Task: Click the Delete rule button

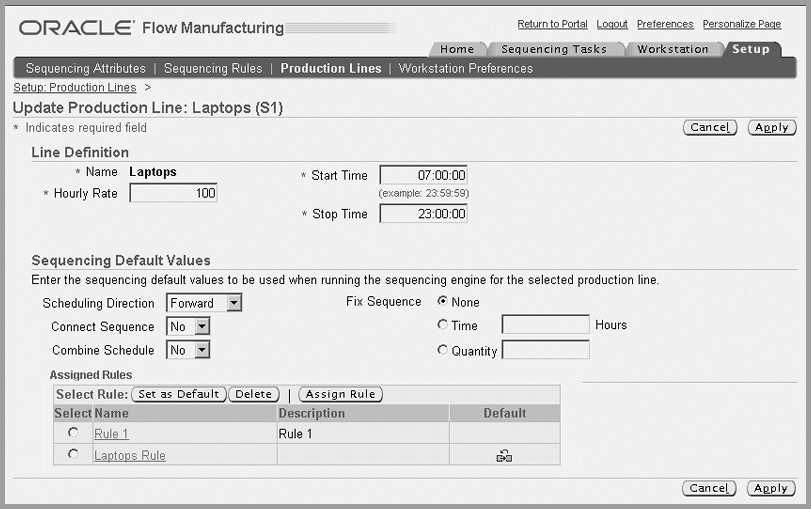Action: pos(253,394)
